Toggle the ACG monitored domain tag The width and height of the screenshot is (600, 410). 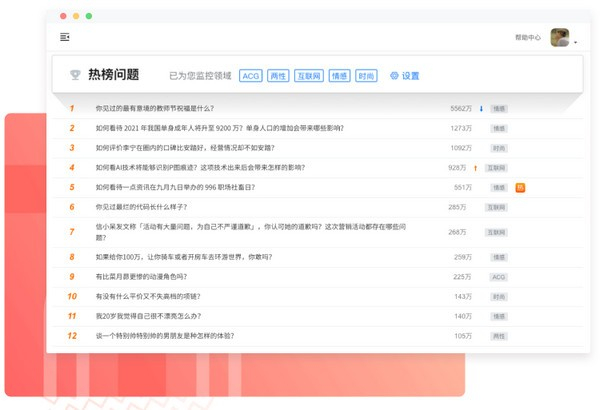click(250, 76)
